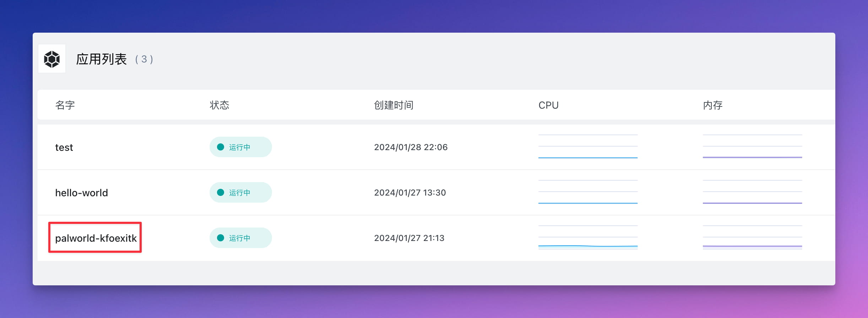The image size is (868, 318).
Task: Click the 应用列表 title
Action: click(101, 59)
